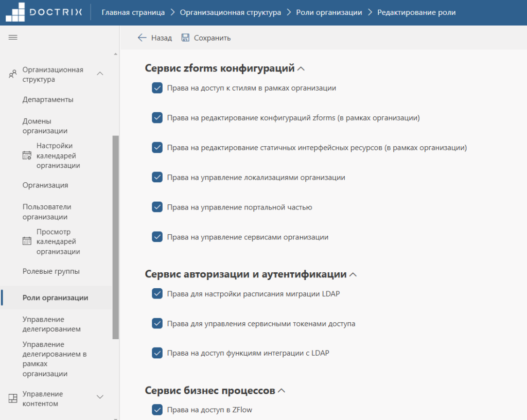Image resolution: width=527 pixels, height=420 pixels.
Task: Open Настройки календарей организации item
Action: coord(58,155)
